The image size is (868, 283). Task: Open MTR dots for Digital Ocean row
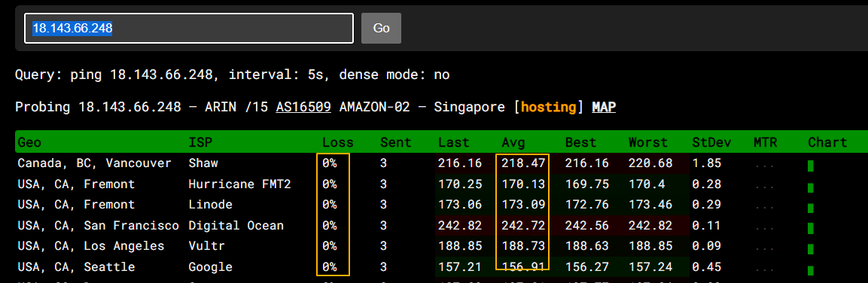pos(764,229)
